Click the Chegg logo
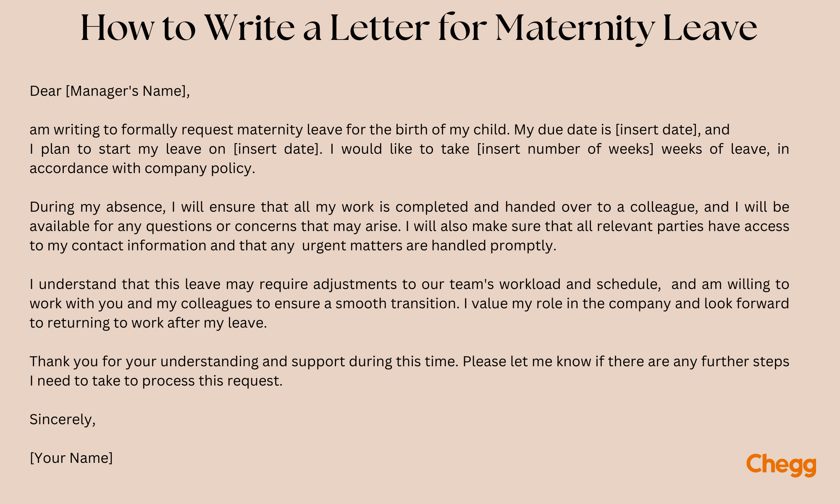840x504 pixels. [781, 465]
